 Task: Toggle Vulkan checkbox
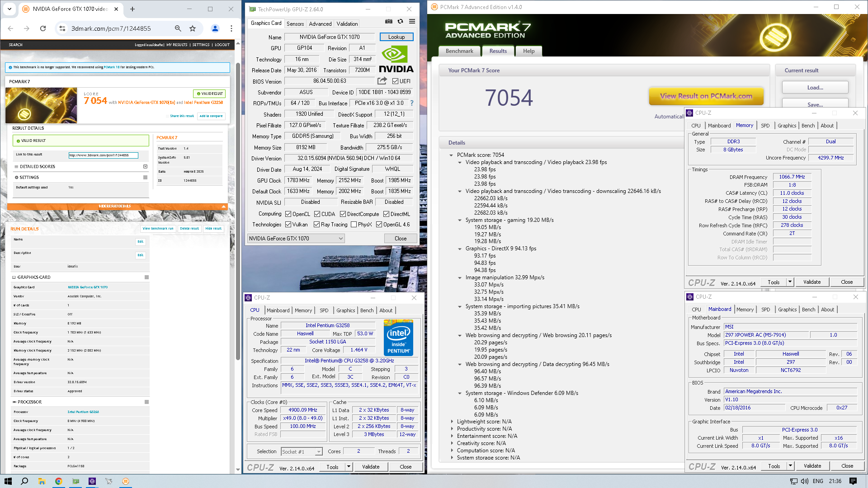click(288, 225)
